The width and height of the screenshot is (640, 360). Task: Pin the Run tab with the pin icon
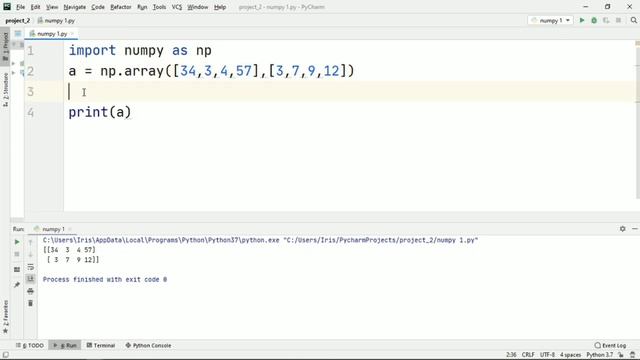[x=17, y=284]
